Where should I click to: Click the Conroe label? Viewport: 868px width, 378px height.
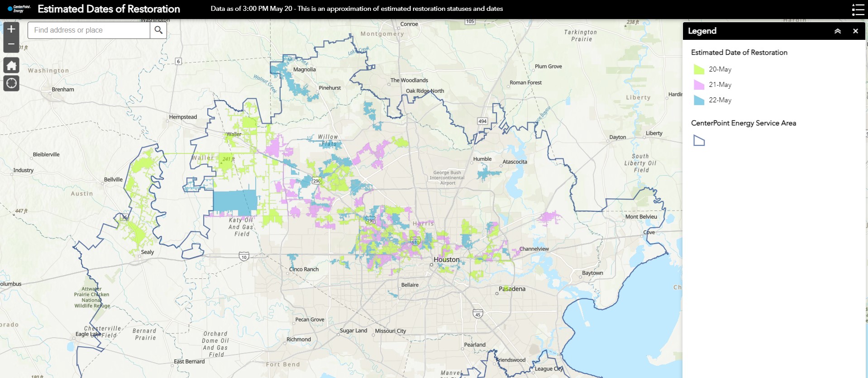pyautogui.click(x=409, y=24)
